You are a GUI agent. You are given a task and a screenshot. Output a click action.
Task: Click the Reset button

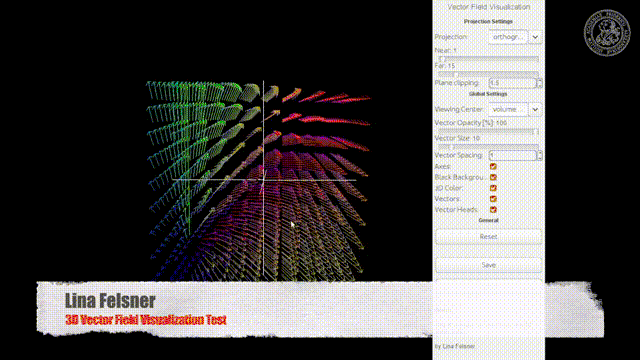[x=489, y=237]
